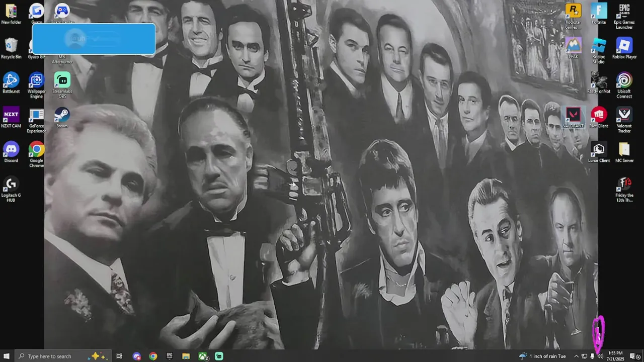Open Streamlabs from the taskbar
The image size is (644, 362).
click(x=219, y=356)
